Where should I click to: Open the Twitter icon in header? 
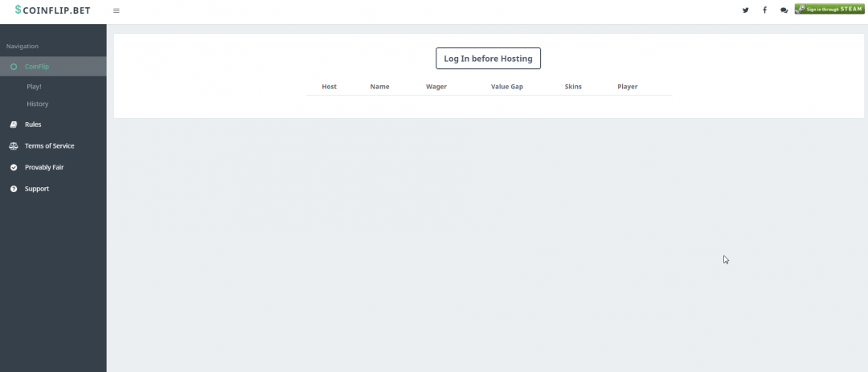click(745, 10)
